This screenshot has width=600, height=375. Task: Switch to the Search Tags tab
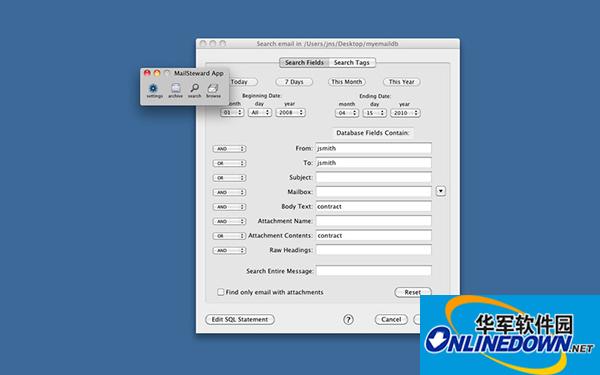[352, 62]
